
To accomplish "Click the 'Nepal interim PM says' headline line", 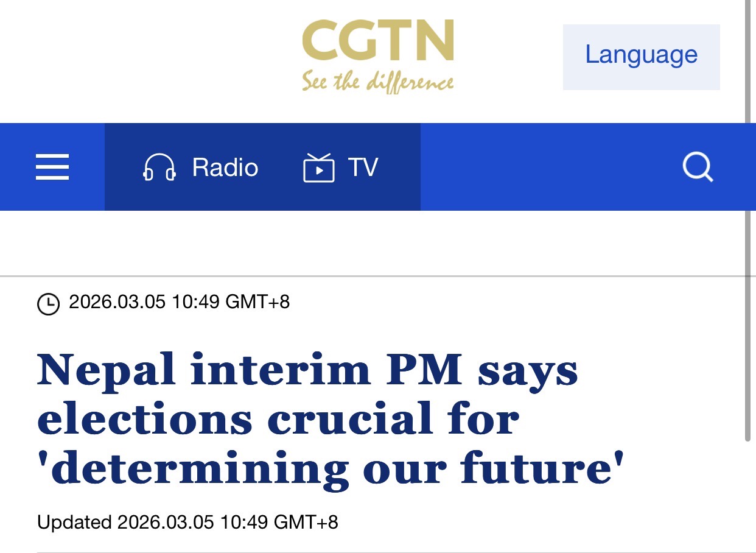I will [307, 370].
